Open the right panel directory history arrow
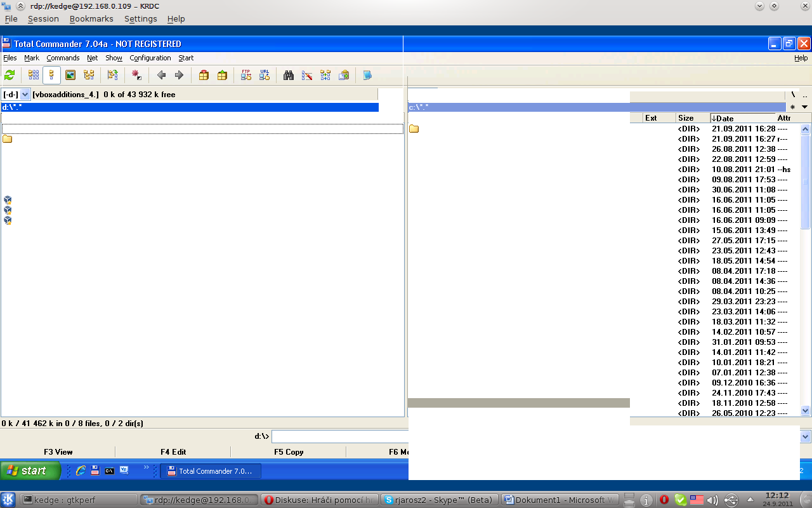Viewport: 812px width, 508px height. point(805,107)
